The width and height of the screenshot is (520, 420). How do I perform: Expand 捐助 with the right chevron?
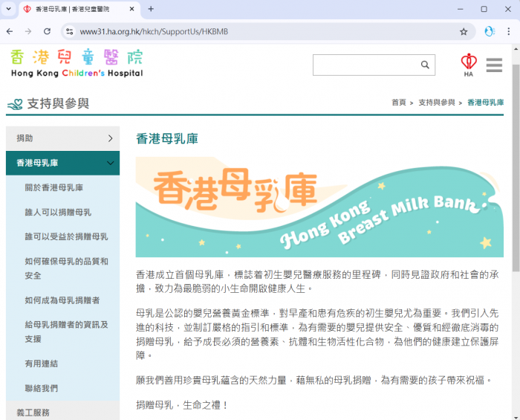(111, 138)
